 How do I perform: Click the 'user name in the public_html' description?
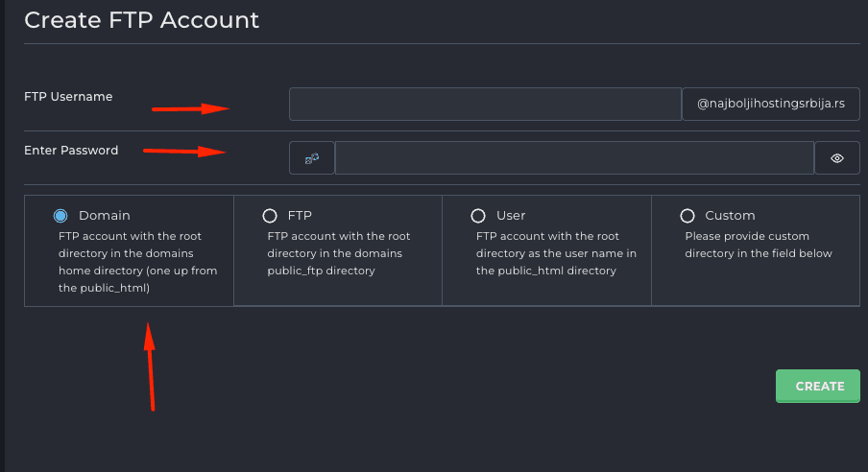556,262
